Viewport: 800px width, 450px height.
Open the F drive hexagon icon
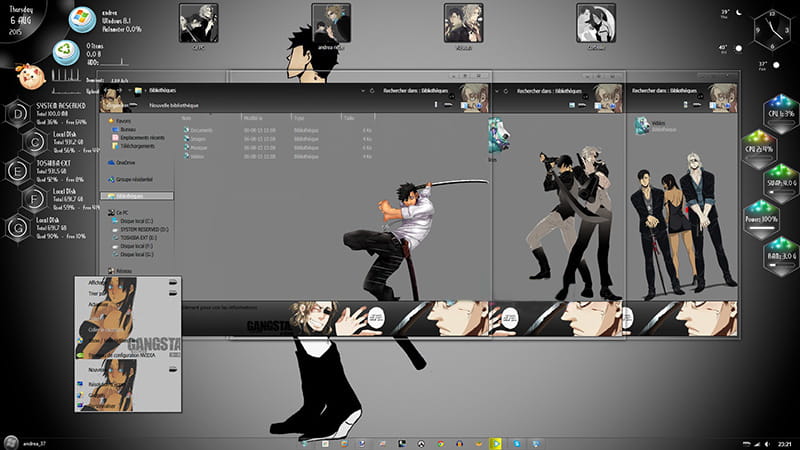[x=35, y=199]
